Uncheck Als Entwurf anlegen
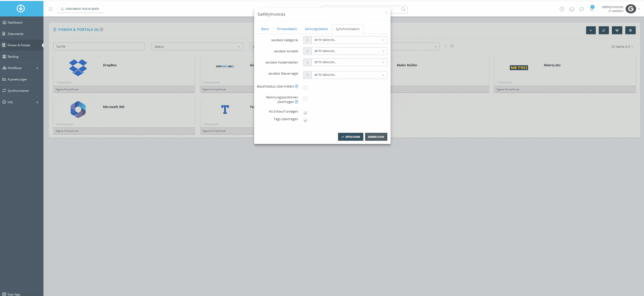 pos(305,113)
